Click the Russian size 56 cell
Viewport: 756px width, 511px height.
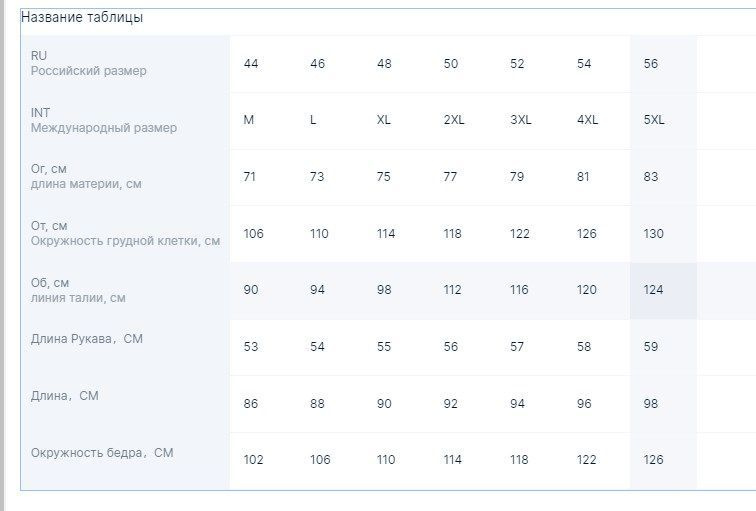tap(663, 64)
